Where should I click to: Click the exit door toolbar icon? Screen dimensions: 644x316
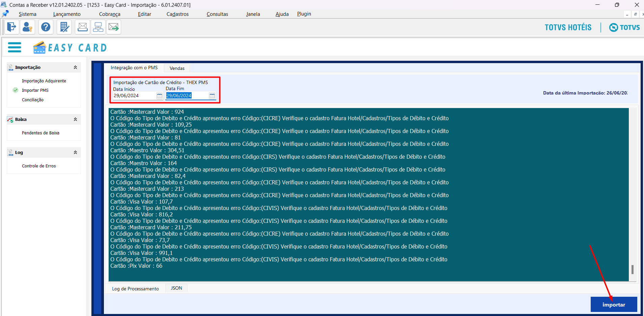pos(12,27)
